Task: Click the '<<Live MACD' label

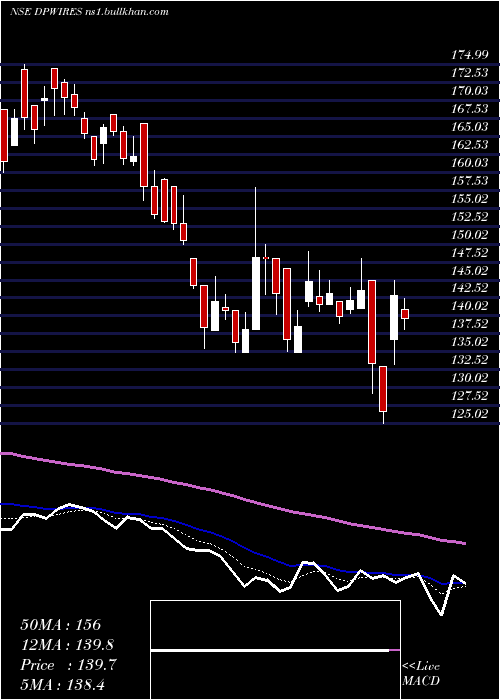Action: click(421, 674)
